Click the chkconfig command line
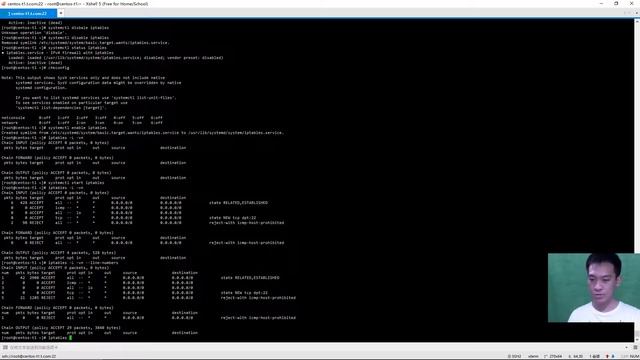 pos(36,68)
